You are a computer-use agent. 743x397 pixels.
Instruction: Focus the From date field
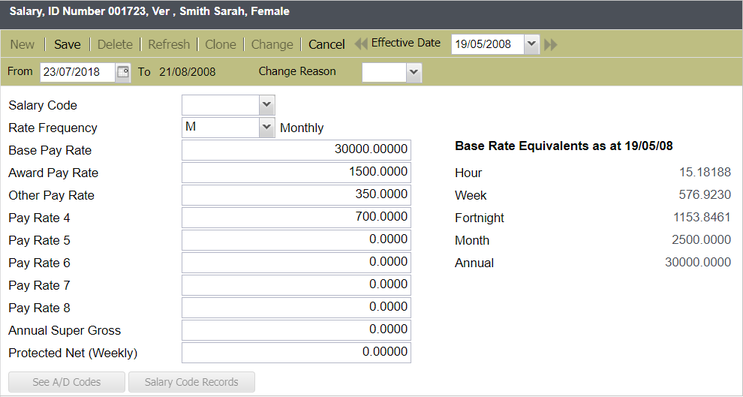click(x=78, y=72)
